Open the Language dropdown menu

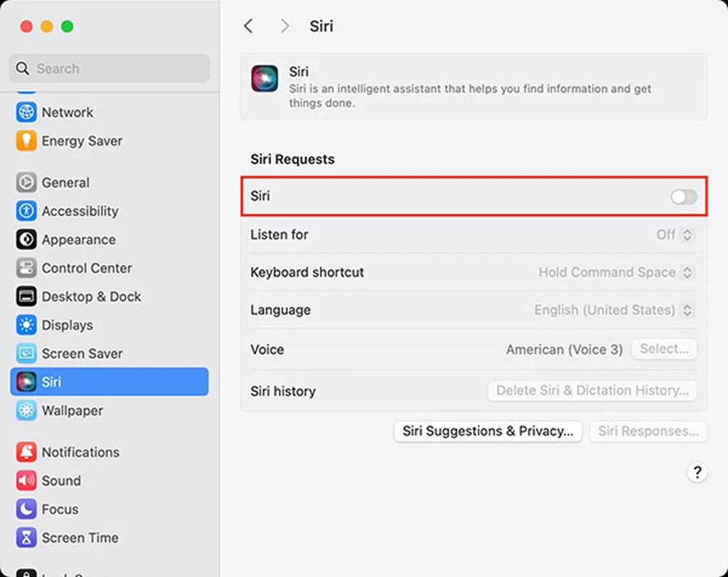(613, 310)
